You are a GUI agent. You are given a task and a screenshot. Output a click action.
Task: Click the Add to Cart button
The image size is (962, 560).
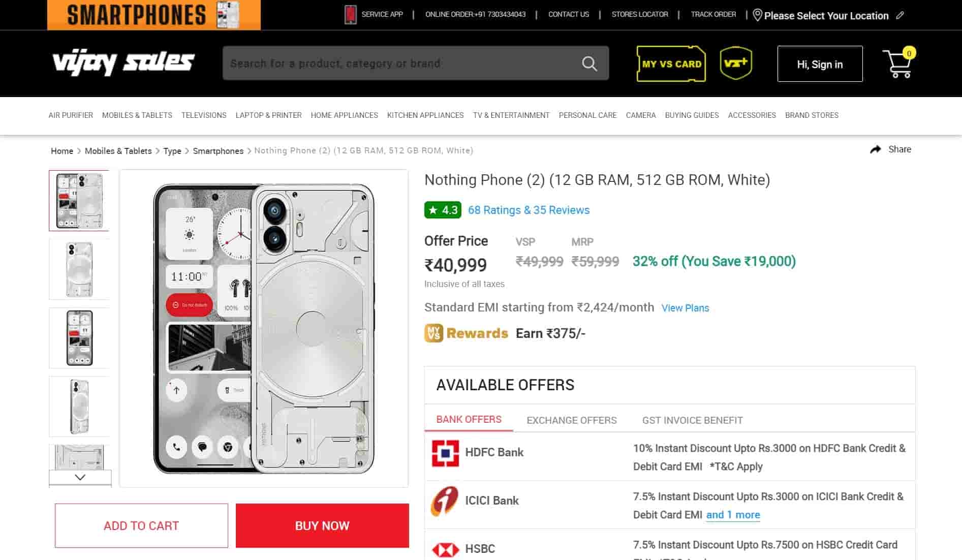[141, 525]
